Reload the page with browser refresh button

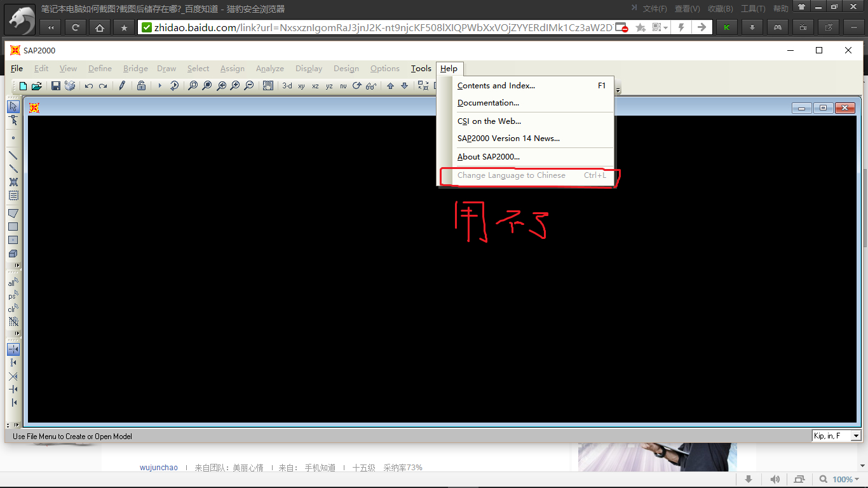point(75,27)
